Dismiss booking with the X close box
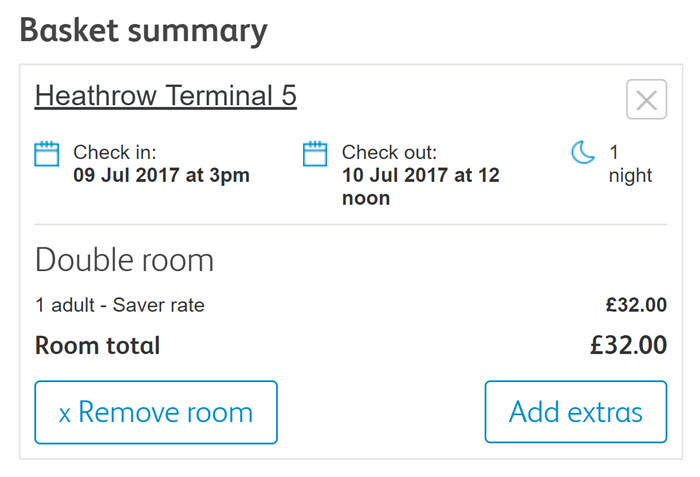The image size is (700, 477). pyautogui.click(x=646, y=100)
